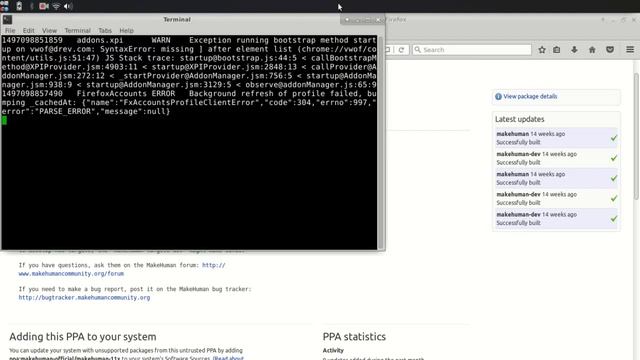Go to Firefox home page icon

(592, 50)
